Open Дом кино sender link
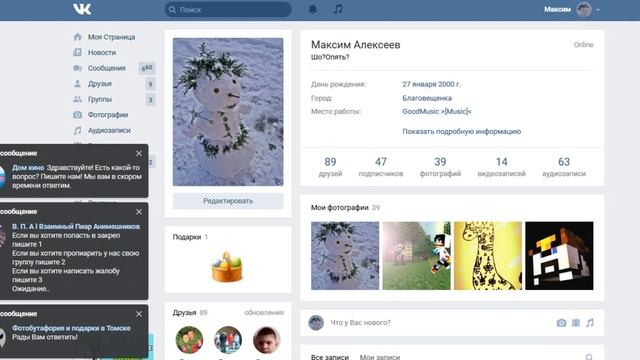 coord(28,168)
